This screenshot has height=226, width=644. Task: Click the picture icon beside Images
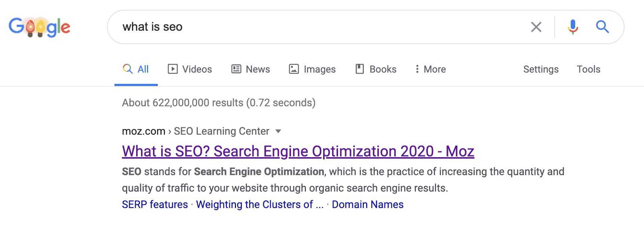coord(294,69)
